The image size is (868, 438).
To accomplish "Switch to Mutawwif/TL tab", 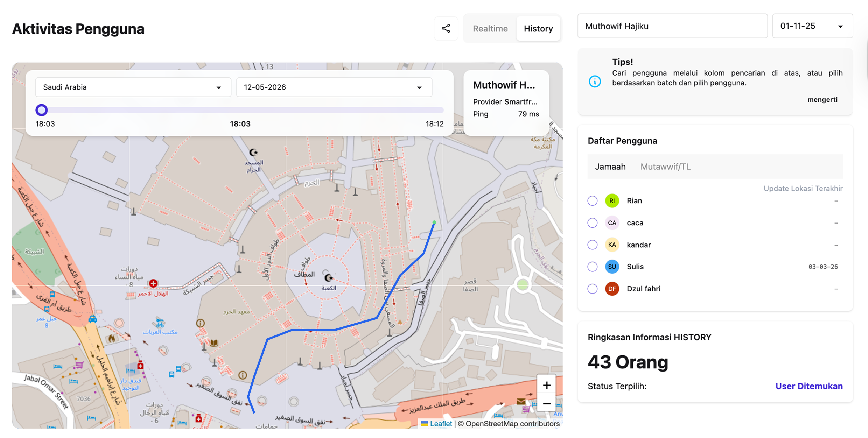I will (x=665, y=167).
